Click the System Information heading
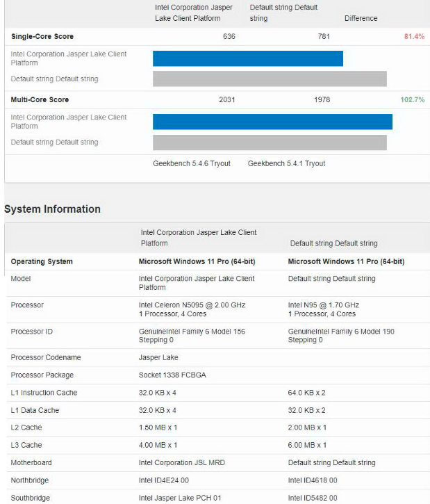430x504 pixels. click(x=53, y=209)
